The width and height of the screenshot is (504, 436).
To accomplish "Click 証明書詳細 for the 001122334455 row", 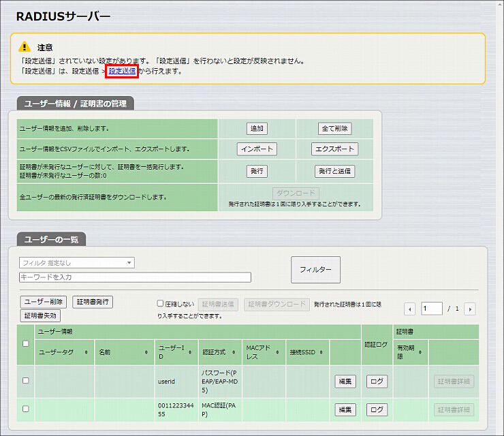I will tap(454, 410).
